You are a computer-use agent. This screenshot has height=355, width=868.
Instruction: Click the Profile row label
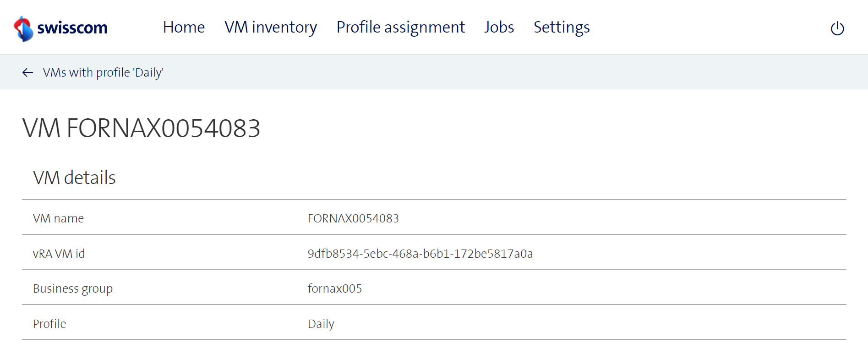49,324
